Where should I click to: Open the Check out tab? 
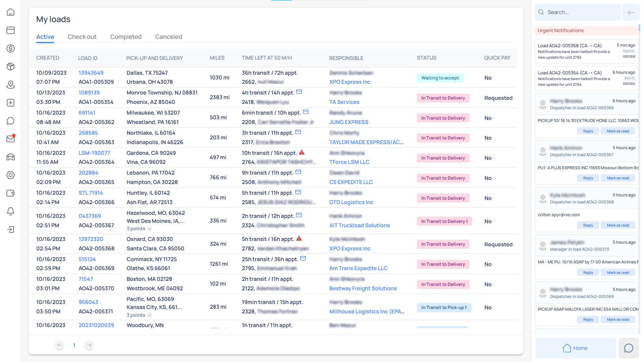pos(82,37)
